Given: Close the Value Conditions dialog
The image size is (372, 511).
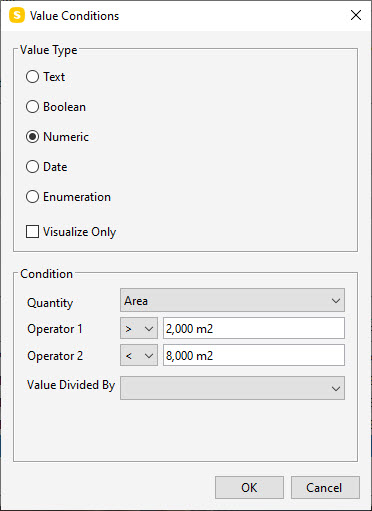Looking at the screenshot, I should [356, 15].
